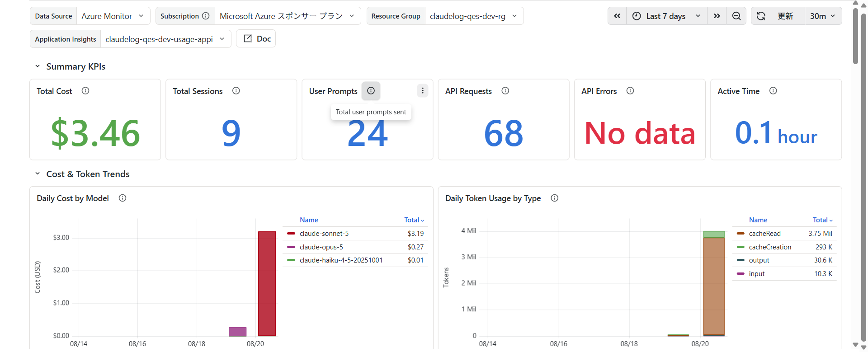Toggle the input series in legend
This screenshot has height=352, width=868.
click(x=756, y=274)
